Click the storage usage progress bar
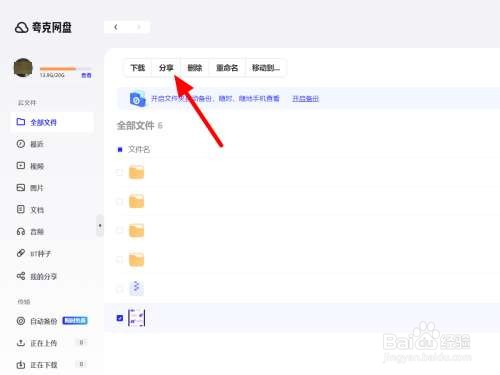 pos(65,69)
